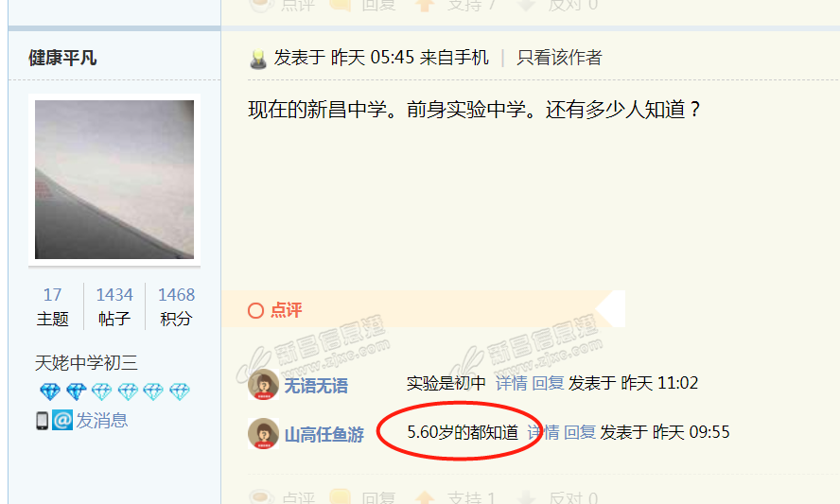The image size is (840, 504).
Task: Open 山高任鱼游 user profile link
Action: (324, 434)
